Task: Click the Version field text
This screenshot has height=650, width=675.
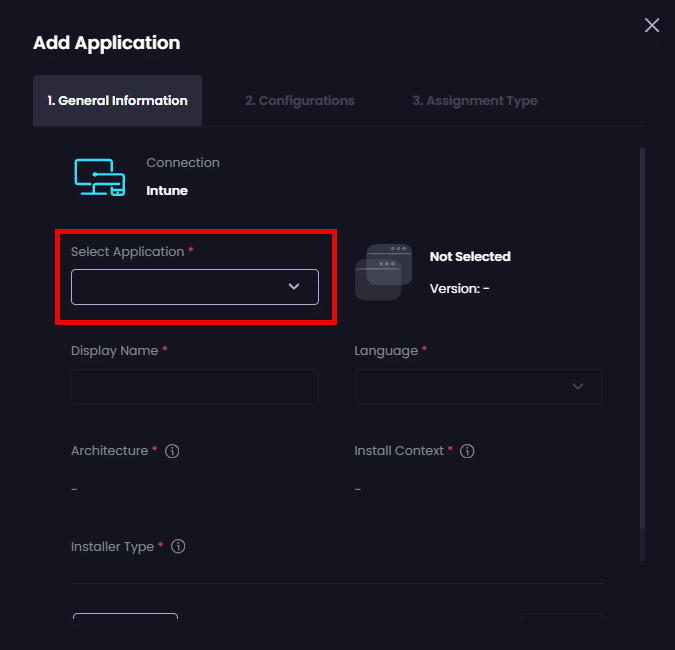Action: tap(459, 289)
